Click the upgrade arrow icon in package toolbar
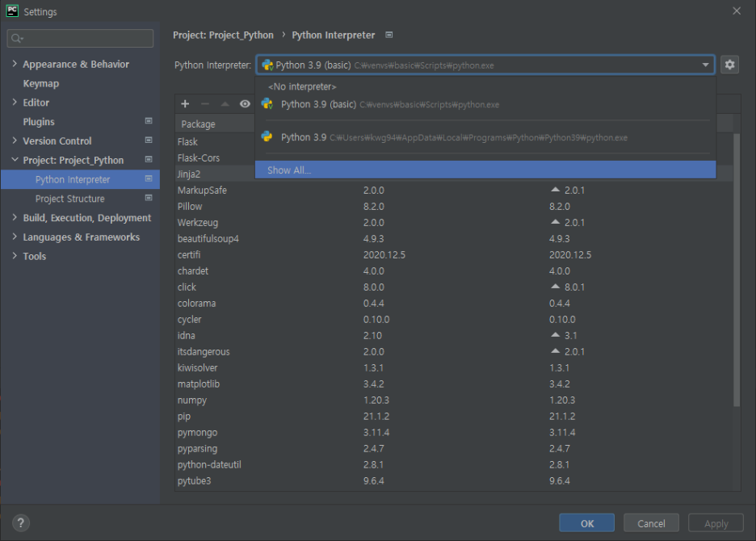Viewport: 756px width, 541px height. (225, 103)
